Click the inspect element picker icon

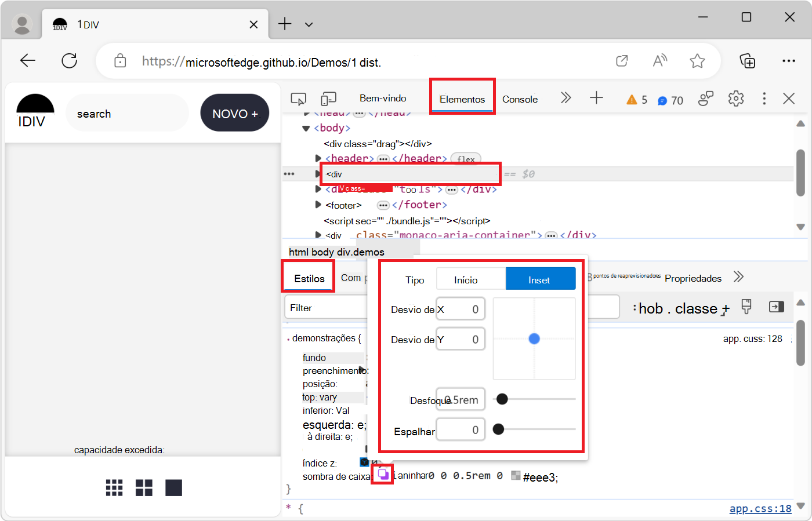[298, 99]
